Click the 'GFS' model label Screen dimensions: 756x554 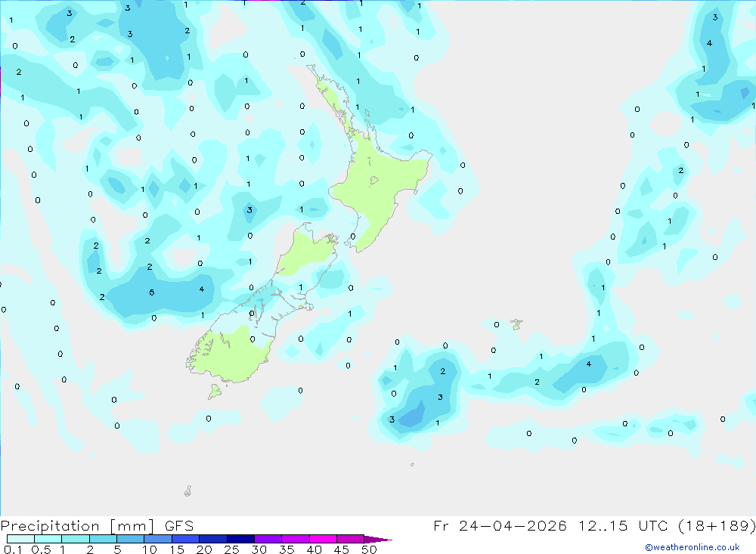(x=179, y=525)
